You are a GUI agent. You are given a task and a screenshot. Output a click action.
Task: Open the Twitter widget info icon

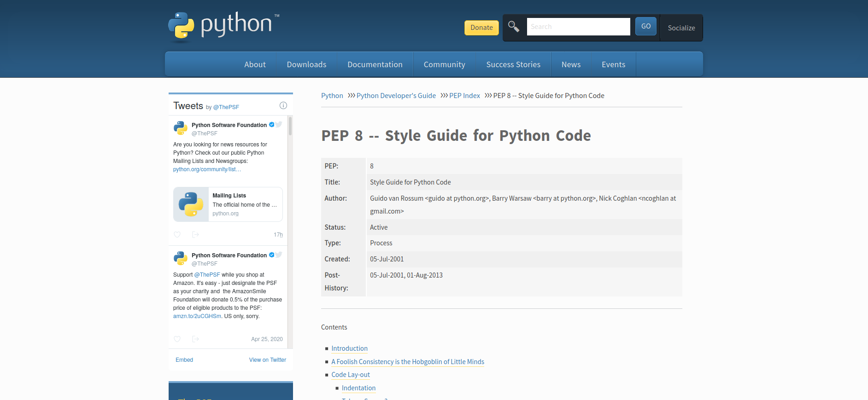[283, 105]
